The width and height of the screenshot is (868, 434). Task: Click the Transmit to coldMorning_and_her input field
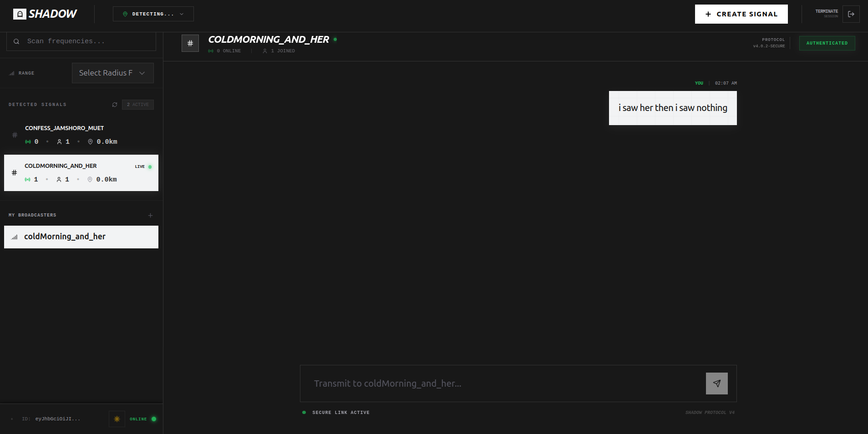click(501, 384)
